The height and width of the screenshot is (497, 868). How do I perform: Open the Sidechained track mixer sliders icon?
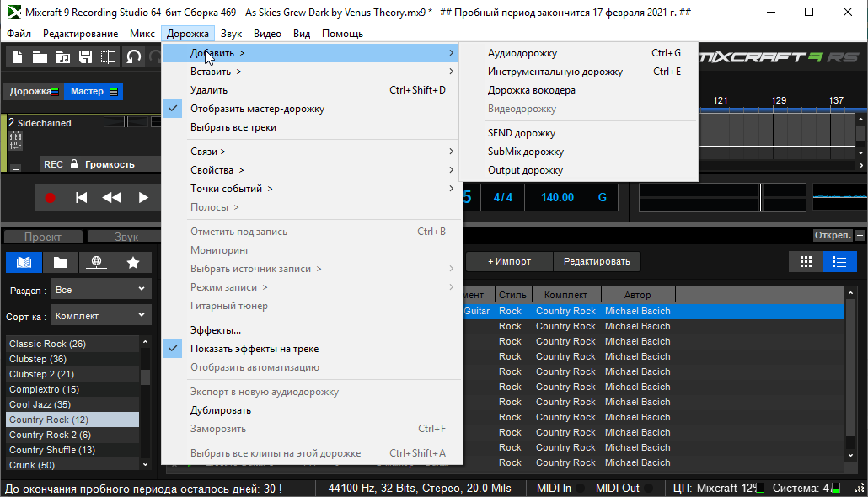pos(15,140)
